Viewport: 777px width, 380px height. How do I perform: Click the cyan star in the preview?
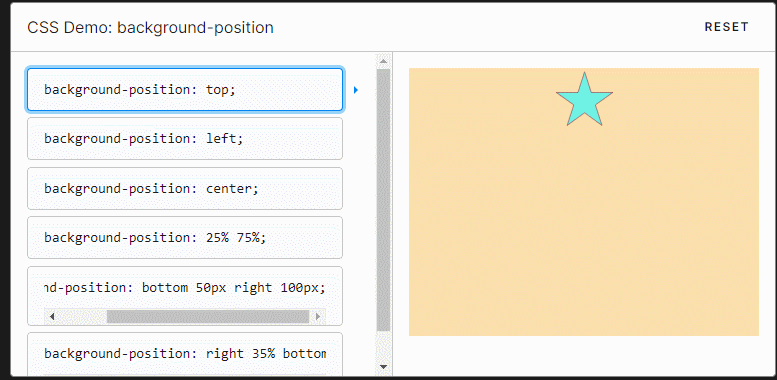(x=584, y=102)
